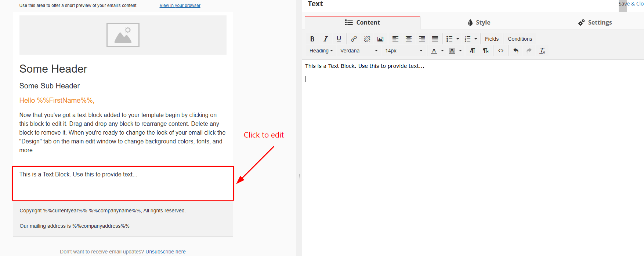Viewport: 644px width, 256px height.
Task: Insert an image via the toolbar image icon
Action: pyautogui.click(x=380, y=39)
